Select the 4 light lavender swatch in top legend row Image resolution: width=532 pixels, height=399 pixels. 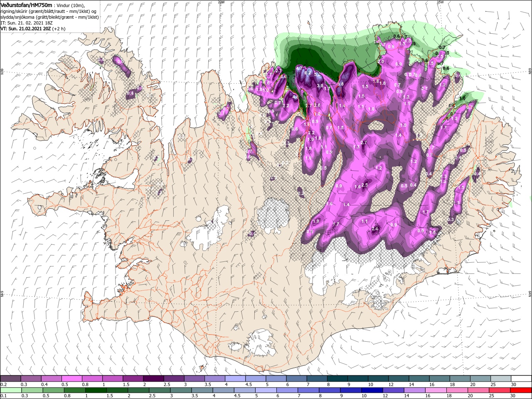[234, 379]
